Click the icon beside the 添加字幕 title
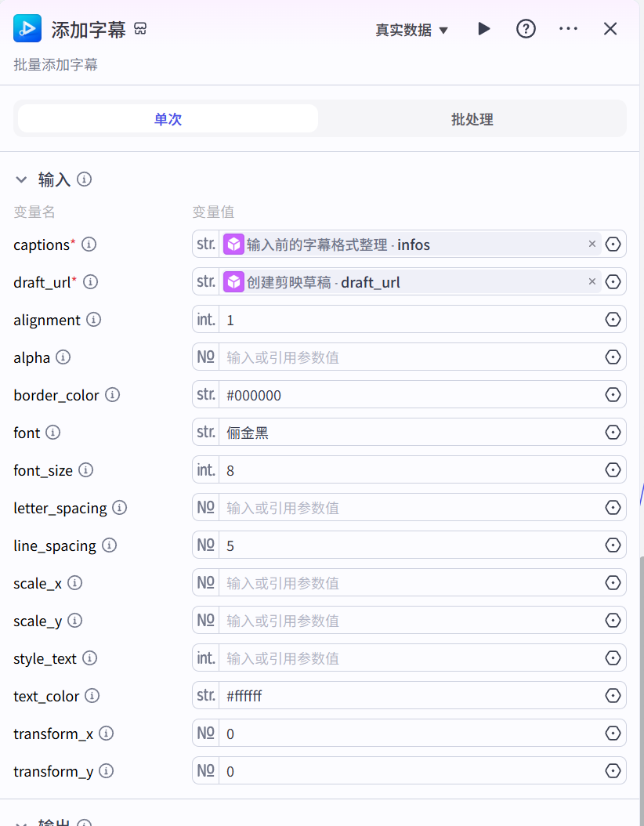The image size is (644, 826). (140, 28)
